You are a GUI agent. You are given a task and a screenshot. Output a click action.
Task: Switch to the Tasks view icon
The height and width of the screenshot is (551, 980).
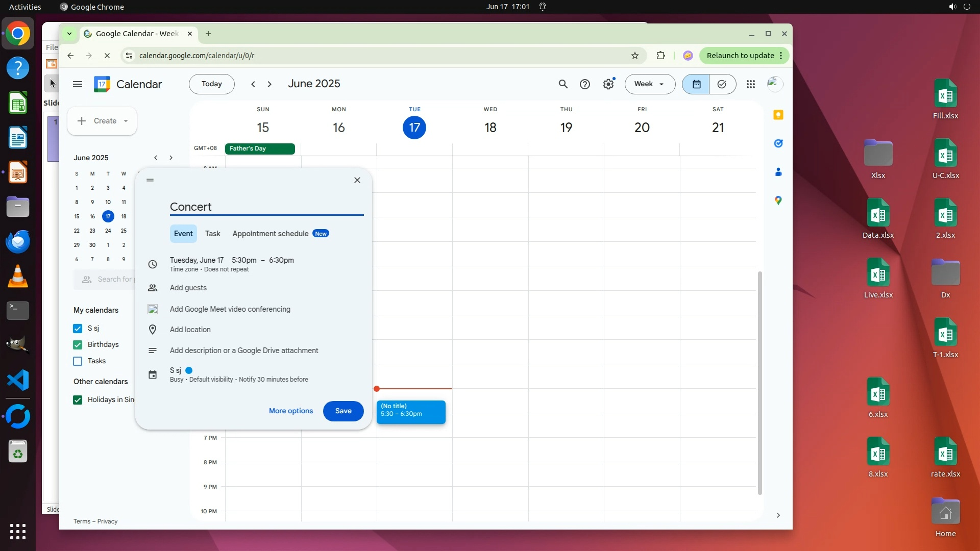[722, 84]
